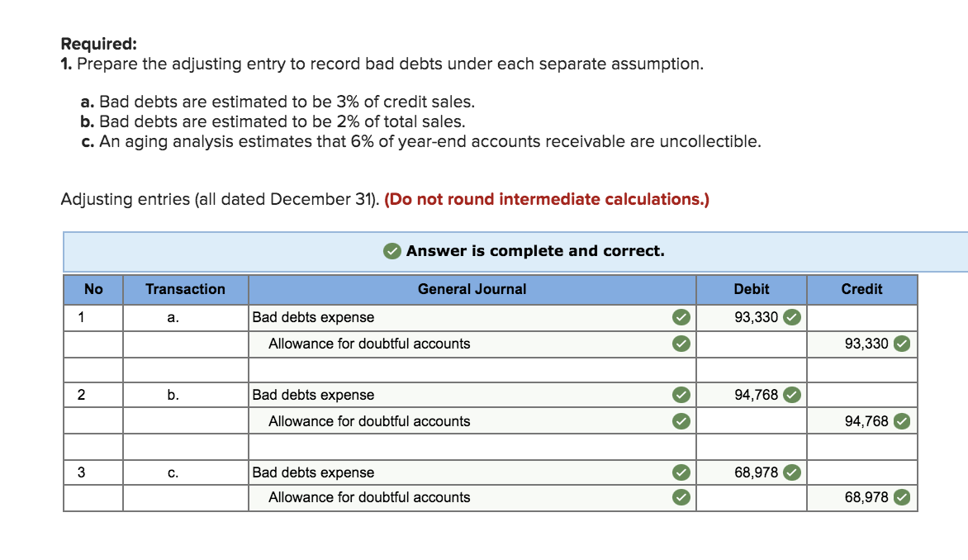Click the checkmark on Bad debts expense entry 3

click(681, 472)
